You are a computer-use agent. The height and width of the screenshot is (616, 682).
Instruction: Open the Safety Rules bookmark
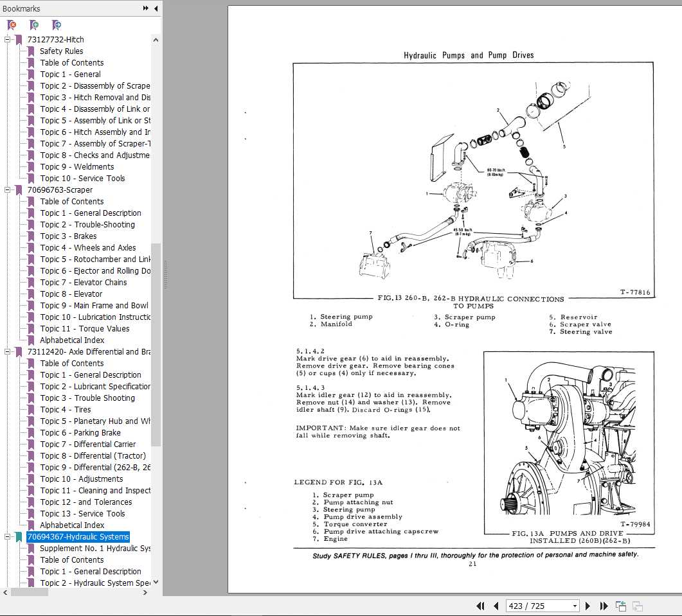[x=61, y=51]
